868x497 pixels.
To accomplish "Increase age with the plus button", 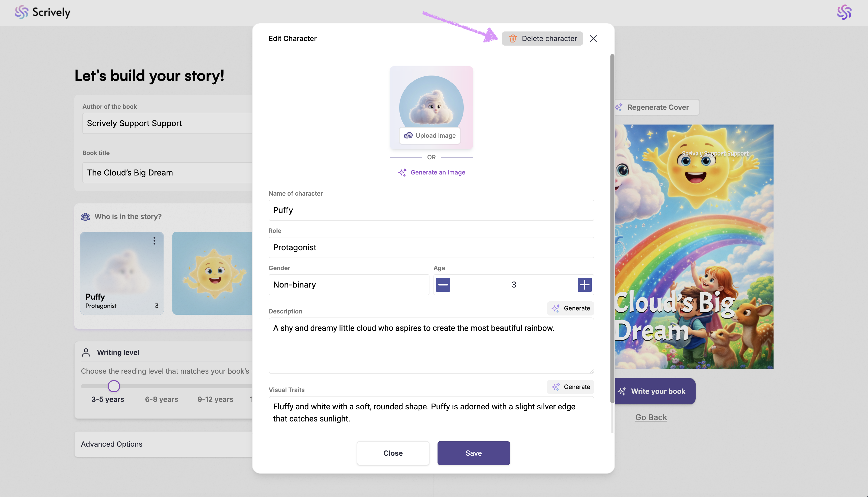I will tap(584, 285).
